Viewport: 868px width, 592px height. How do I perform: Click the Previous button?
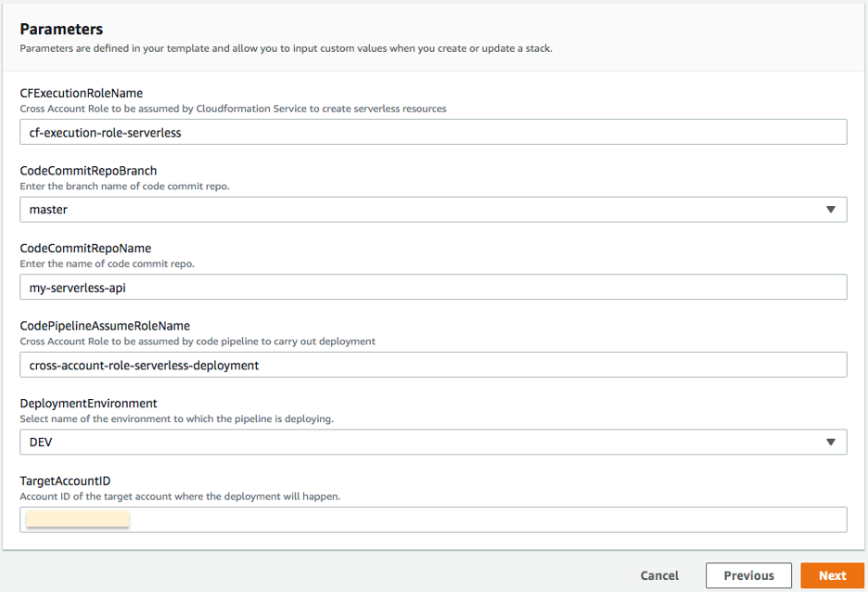748,575
